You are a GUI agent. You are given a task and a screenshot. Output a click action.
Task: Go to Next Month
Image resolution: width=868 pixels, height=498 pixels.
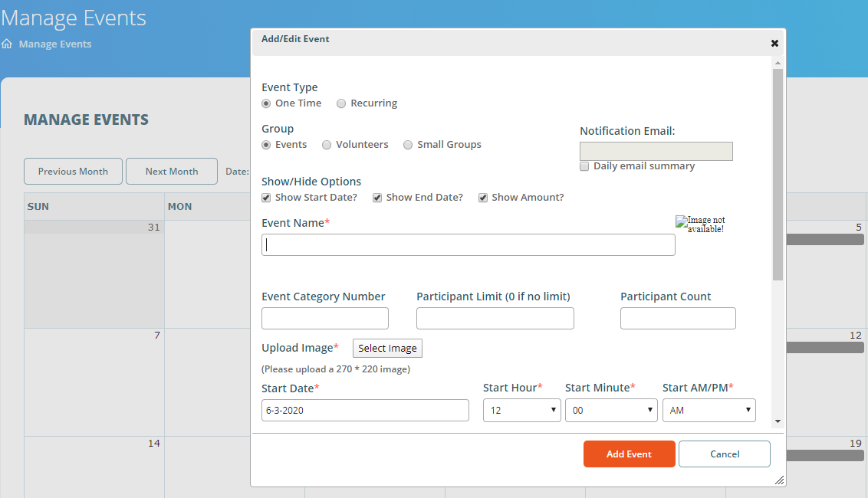(x=172, y=172)
